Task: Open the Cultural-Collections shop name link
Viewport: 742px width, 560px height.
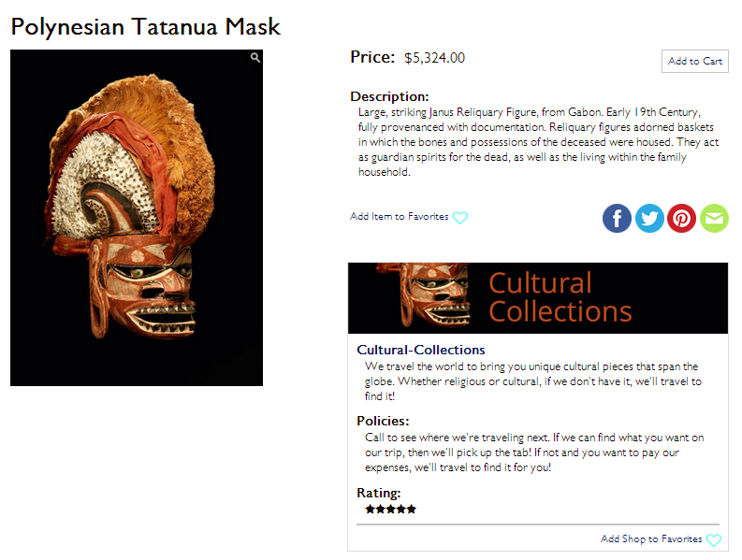Action: click(x=421, y=350)
